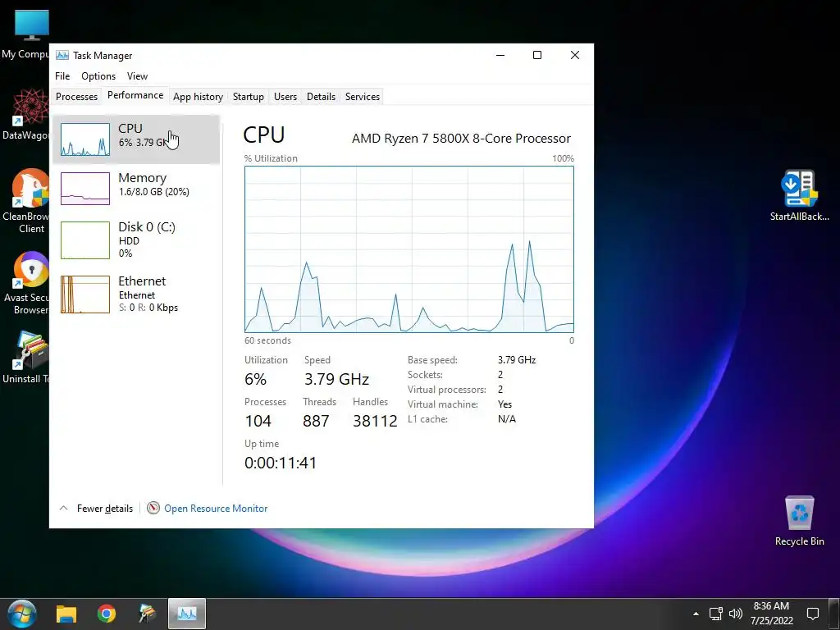Collapse with the Fewer details chevron
840x630 pixels.
[63, 508]
